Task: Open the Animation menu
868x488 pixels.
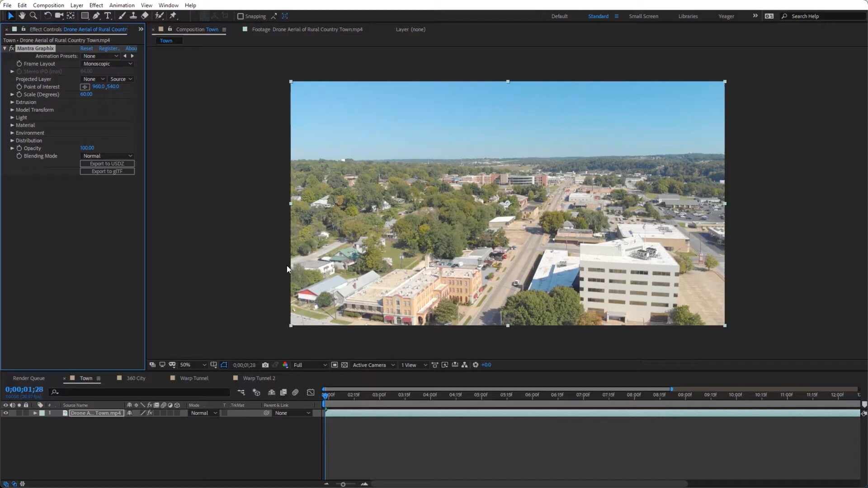Action: point(122,5)
